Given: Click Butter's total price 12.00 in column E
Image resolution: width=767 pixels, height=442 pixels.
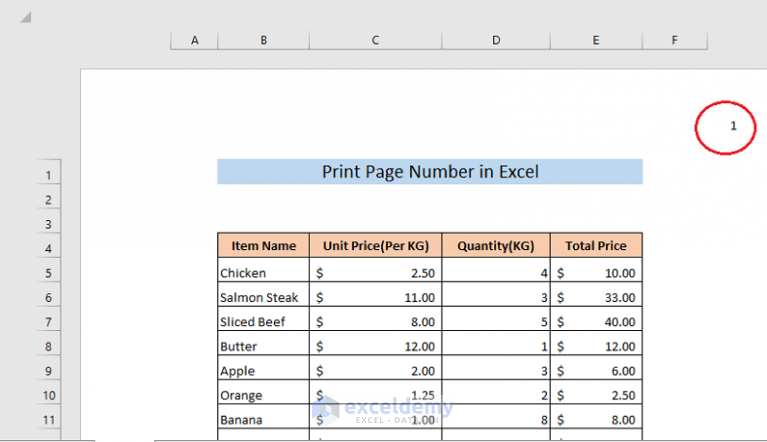Looking at the screenshot, I should tap(596, 343).
